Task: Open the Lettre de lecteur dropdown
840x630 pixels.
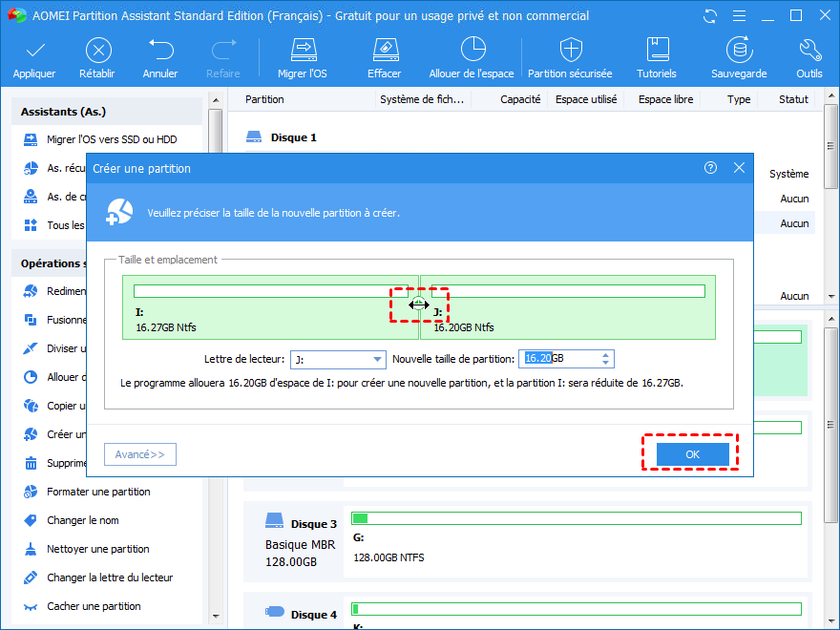Action: pos(338,360)
